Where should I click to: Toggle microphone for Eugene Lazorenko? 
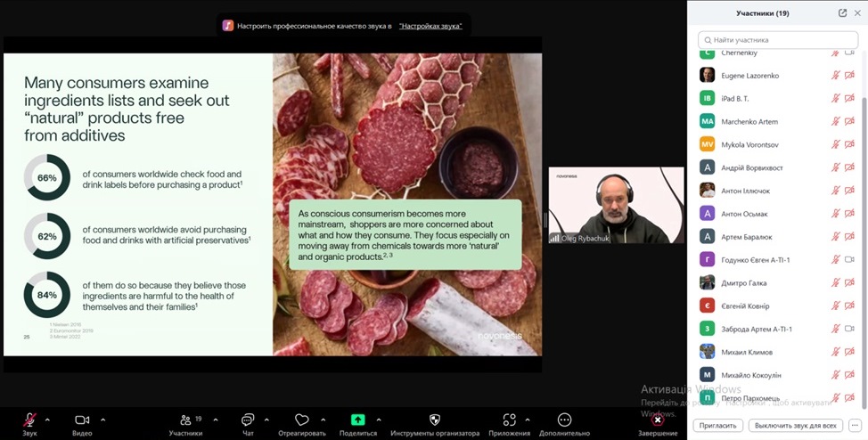coord(835,76)
